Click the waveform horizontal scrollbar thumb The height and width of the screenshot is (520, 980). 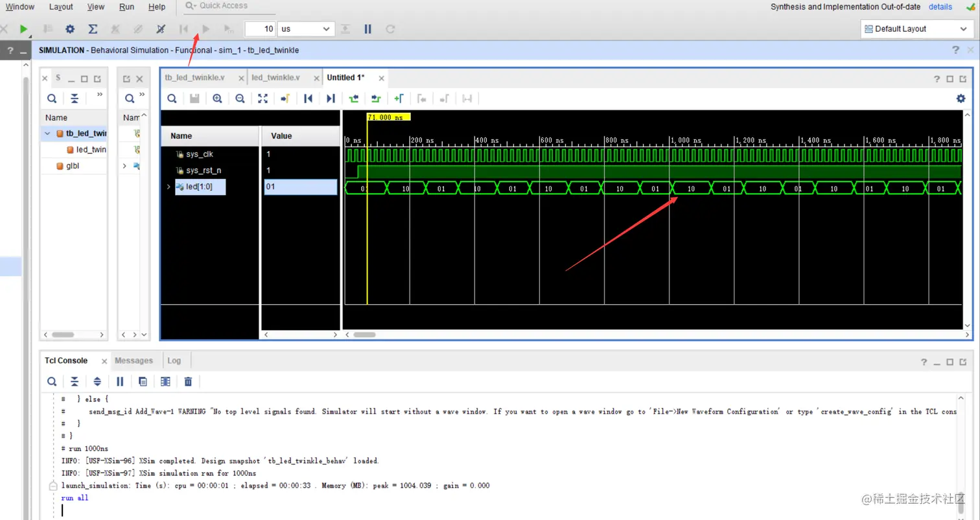pyautogui.click(x=364, y=335)
